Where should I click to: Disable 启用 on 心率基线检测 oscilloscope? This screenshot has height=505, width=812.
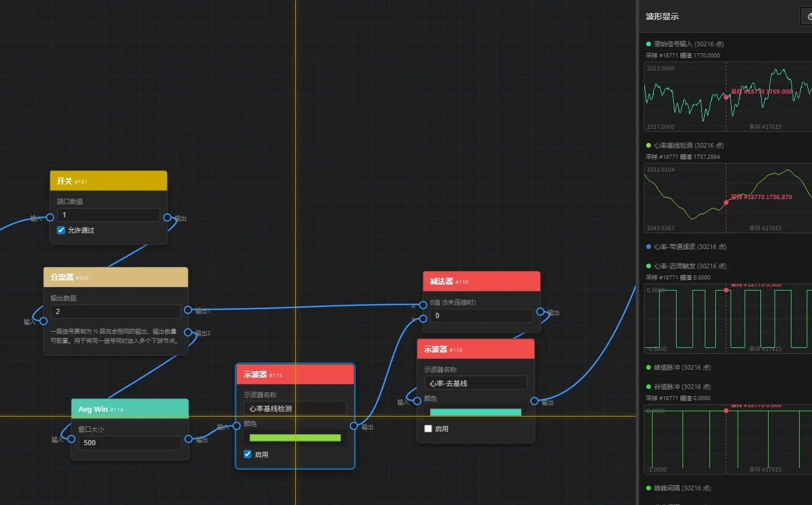248,454
